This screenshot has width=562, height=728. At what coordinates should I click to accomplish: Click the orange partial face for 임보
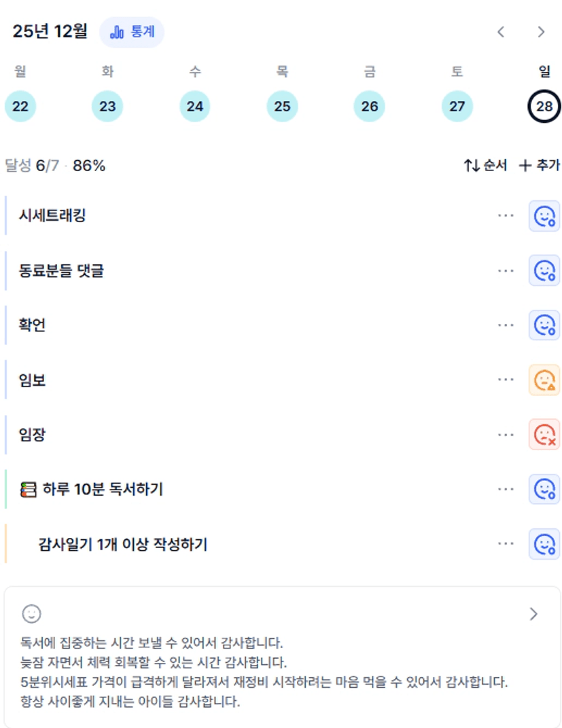click(544, 380)
